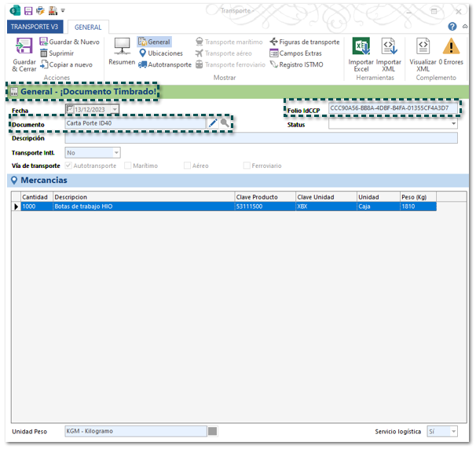Check the Aéreo transport option
The height and width of the screenshot is (449, 476).
pyautogui.click(x=187, y=166)
